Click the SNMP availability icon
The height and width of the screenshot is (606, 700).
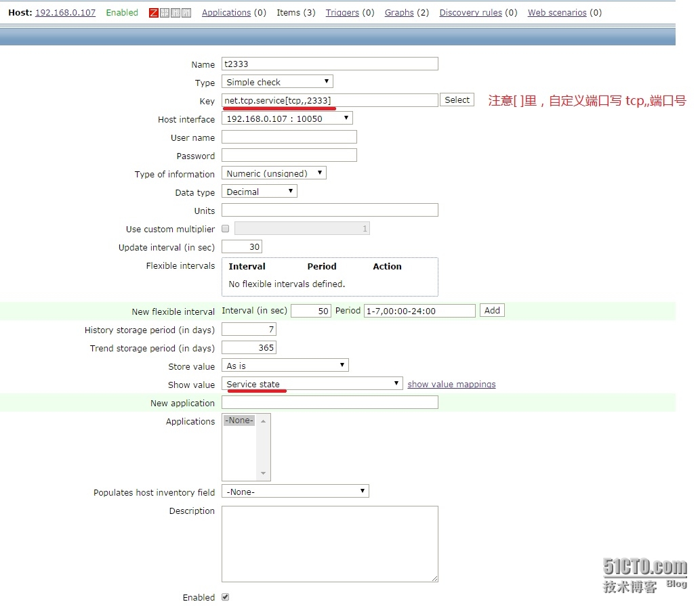165,13
